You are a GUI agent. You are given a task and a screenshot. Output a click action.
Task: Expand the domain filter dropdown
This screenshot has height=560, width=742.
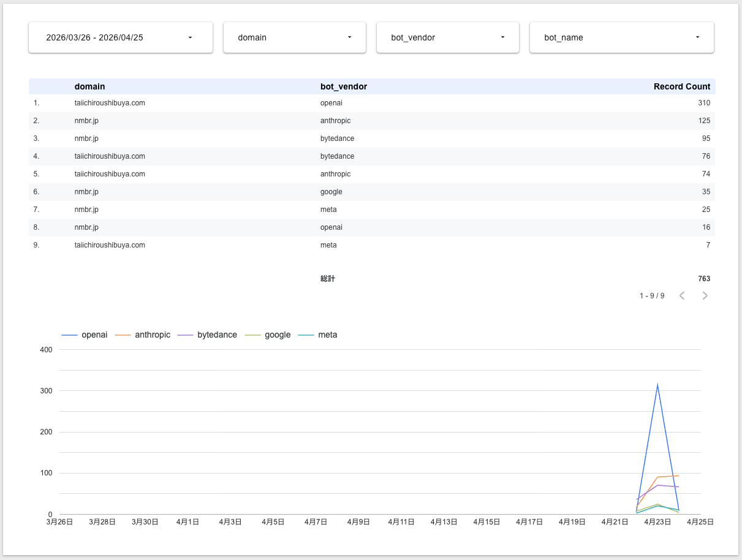294,37
